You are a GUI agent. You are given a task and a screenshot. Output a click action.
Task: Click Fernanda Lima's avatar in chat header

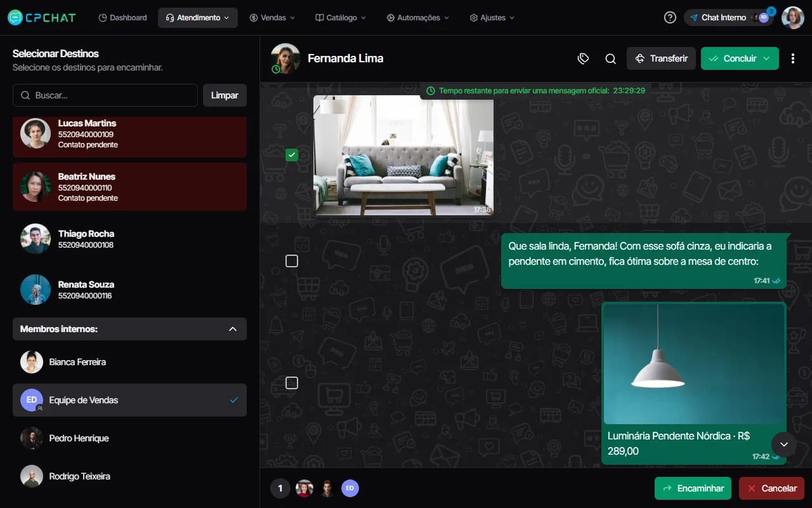tap(285, 58)
